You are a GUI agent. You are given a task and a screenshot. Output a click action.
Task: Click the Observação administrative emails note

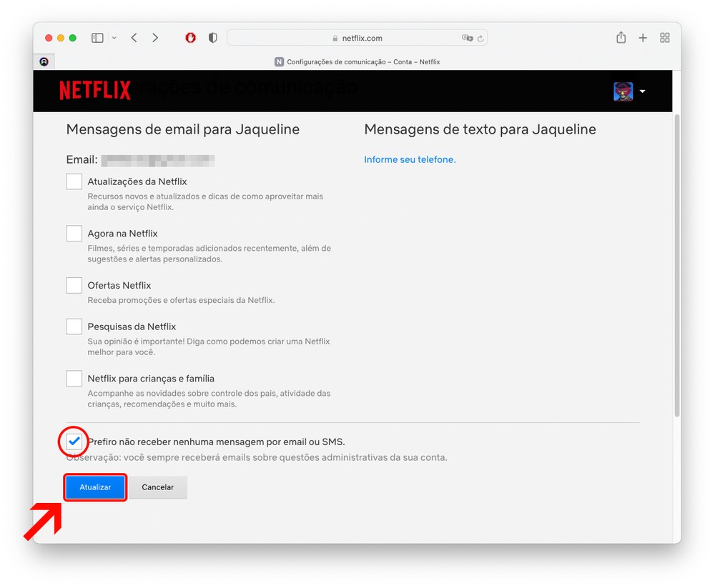tap(257, 457)
